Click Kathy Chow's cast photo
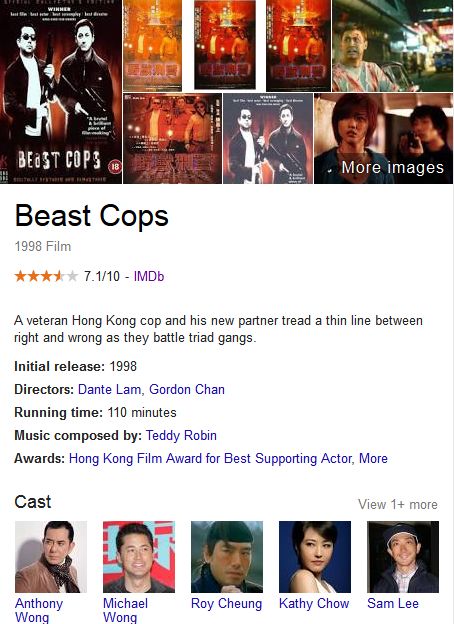The width and height of the screenshot is (454, 624). pos(315,557)
